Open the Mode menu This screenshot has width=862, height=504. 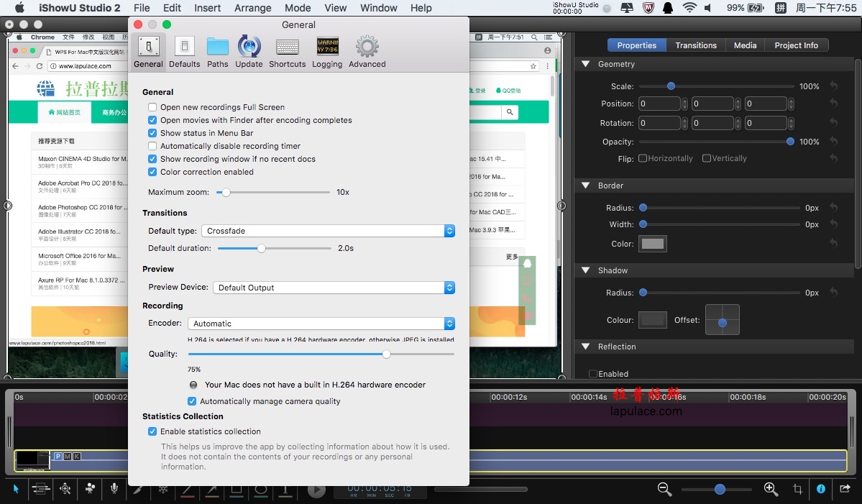(x=298, y=8)
